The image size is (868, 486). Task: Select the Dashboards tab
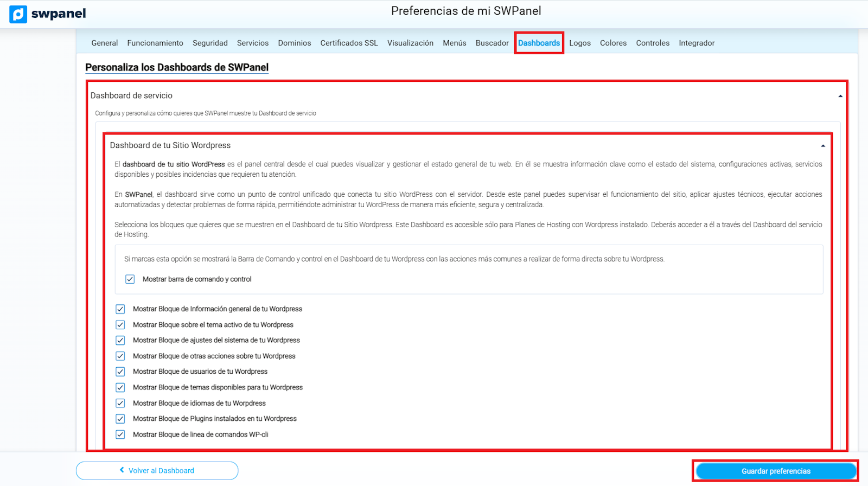click(539, 43)
